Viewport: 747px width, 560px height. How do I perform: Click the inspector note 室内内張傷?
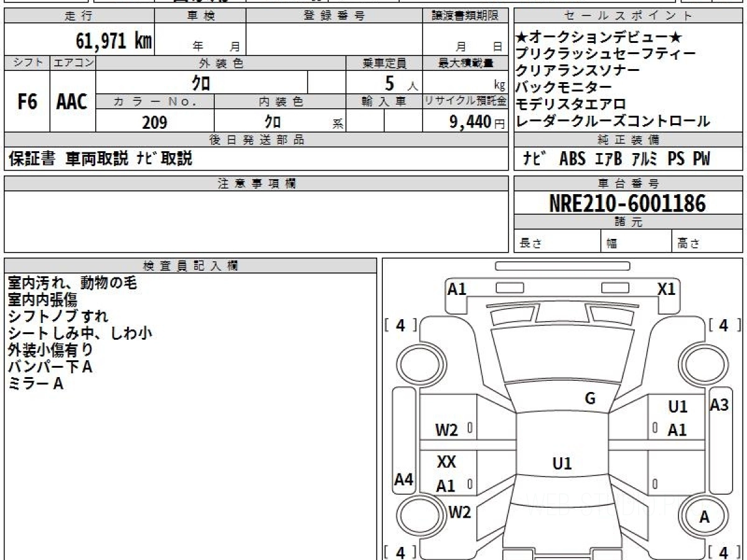pyautogui.click(x=42, y=300)
